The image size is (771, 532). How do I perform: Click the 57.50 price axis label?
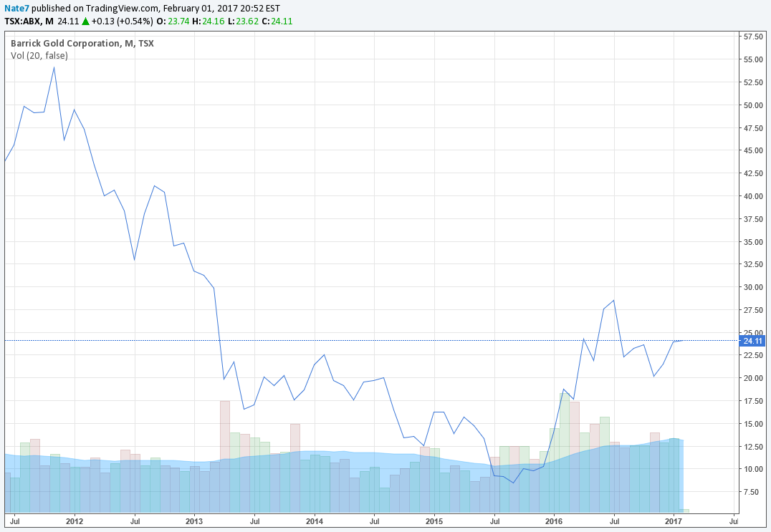pyautogui.click(x=753, y=37)
